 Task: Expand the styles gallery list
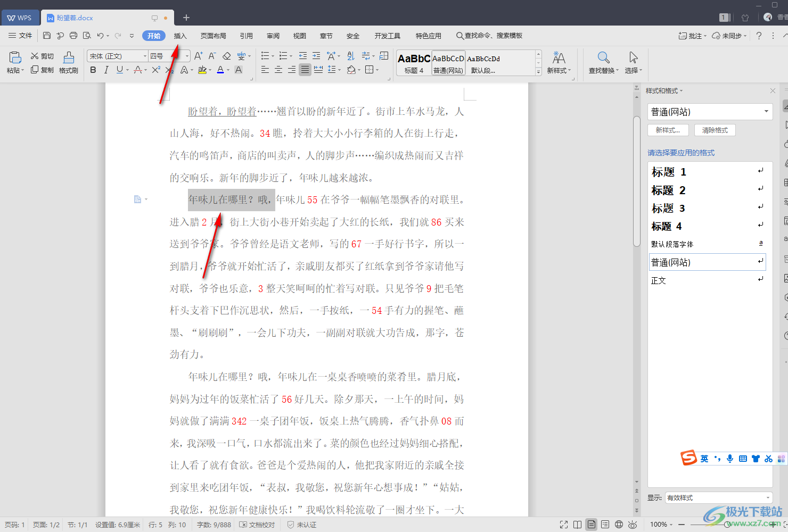click(x=538, y=71)
